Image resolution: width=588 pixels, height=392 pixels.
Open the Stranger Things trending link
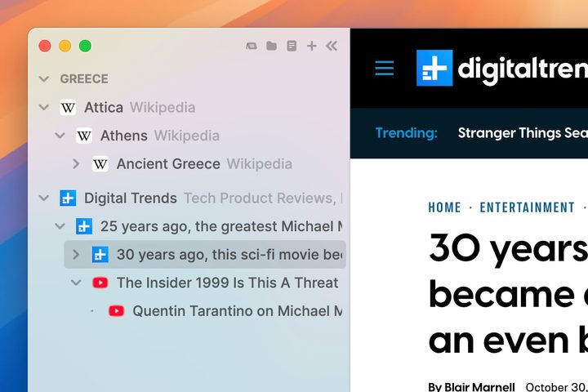click(x=523, y=133)
